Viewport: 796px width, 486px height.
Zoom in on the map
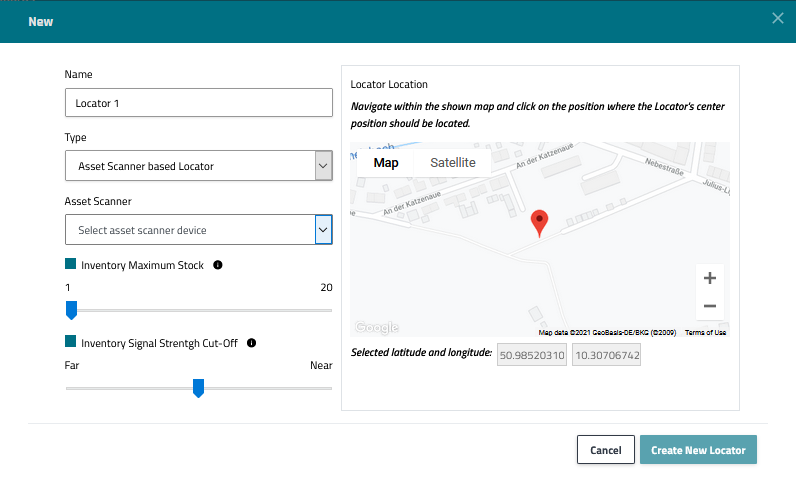[x=709, y=279]
